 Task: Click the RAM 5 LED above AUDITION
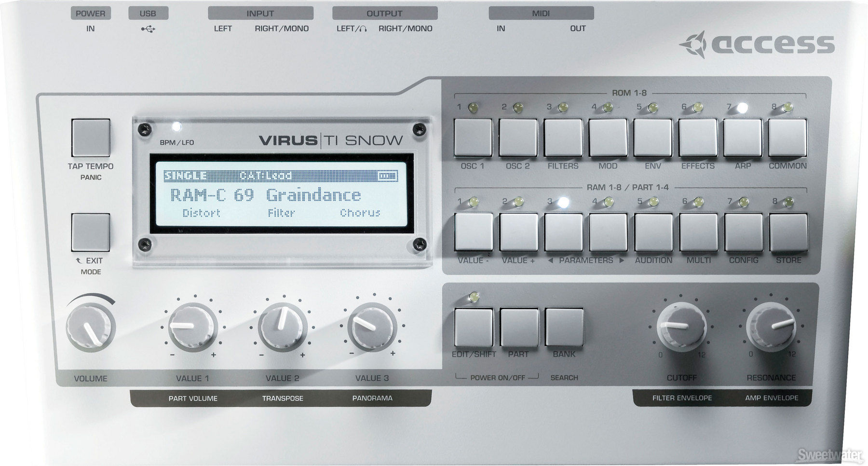pos(654,202)
